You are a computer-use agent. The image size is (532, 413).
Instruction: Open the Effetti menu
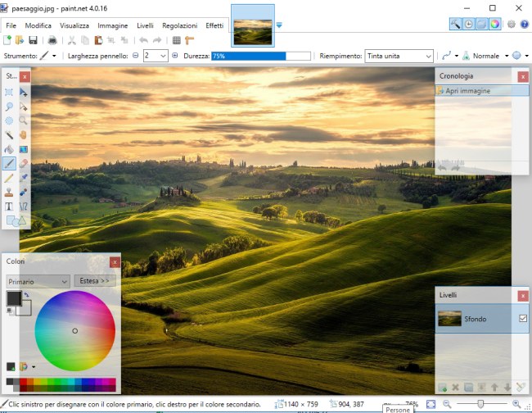pyautogui.click(x=214, y=26)
